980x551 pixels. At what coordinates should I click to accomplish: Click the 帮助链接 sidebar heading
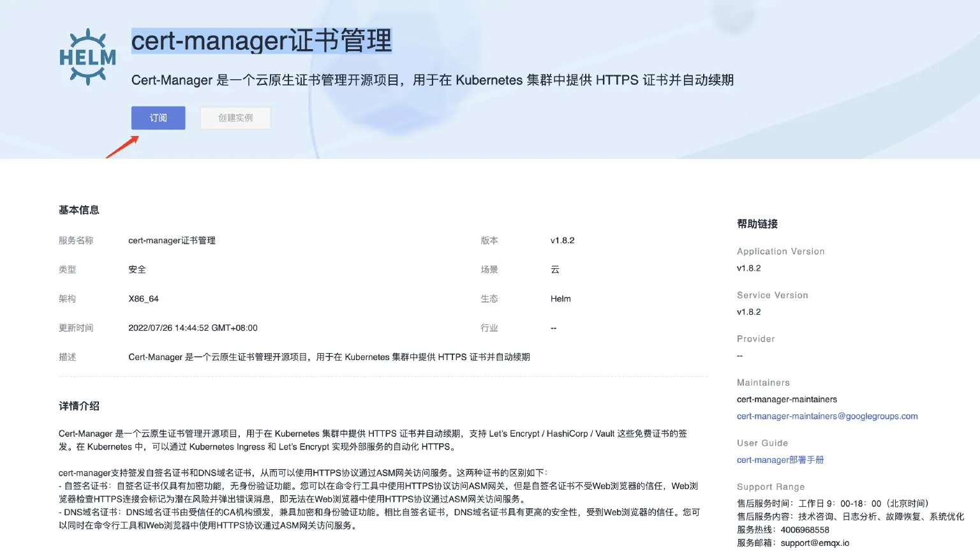pos(757,223)
